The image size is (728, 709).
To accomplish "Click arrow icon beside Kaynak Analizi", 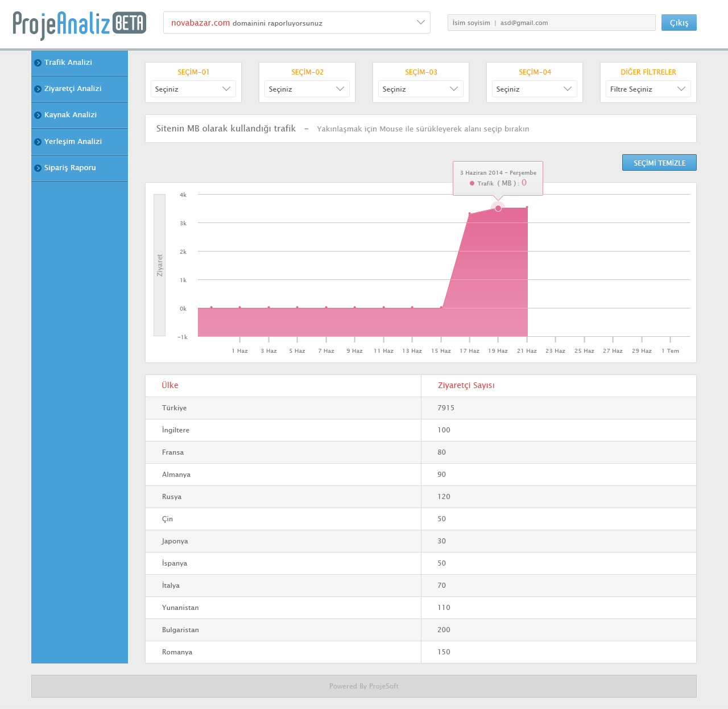I will (38, 115).
